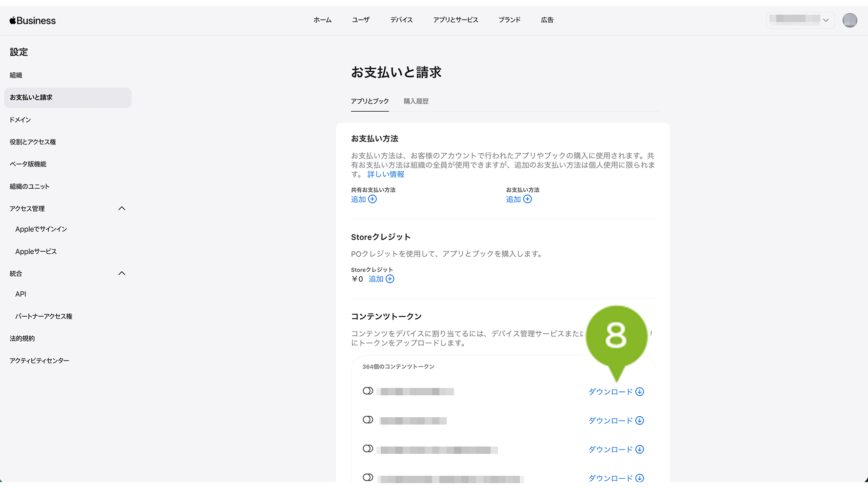Click download icon for first content token
This screenshot has width=868, height=488.
click(640, 392)
